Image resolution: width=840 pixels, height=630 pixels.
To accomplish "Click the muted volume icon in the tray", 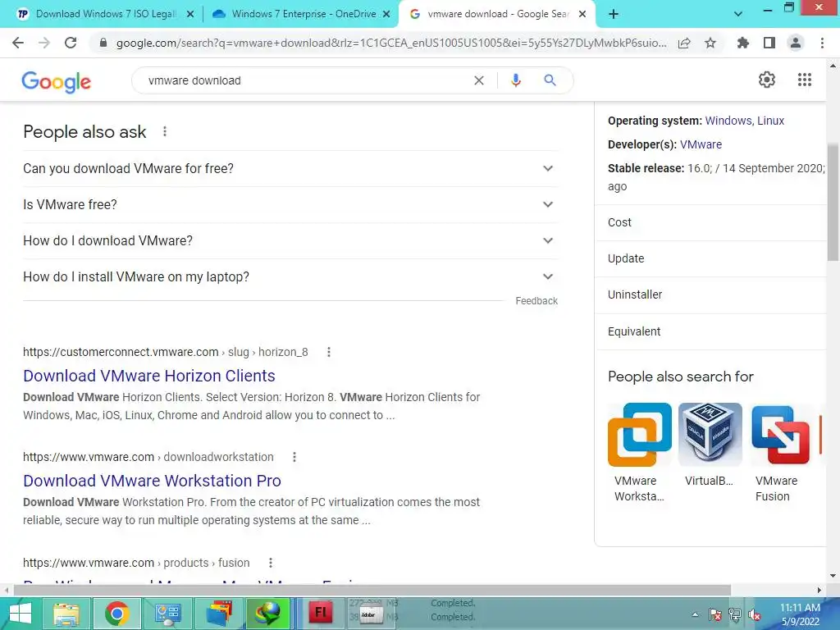I will coord(755,614).
